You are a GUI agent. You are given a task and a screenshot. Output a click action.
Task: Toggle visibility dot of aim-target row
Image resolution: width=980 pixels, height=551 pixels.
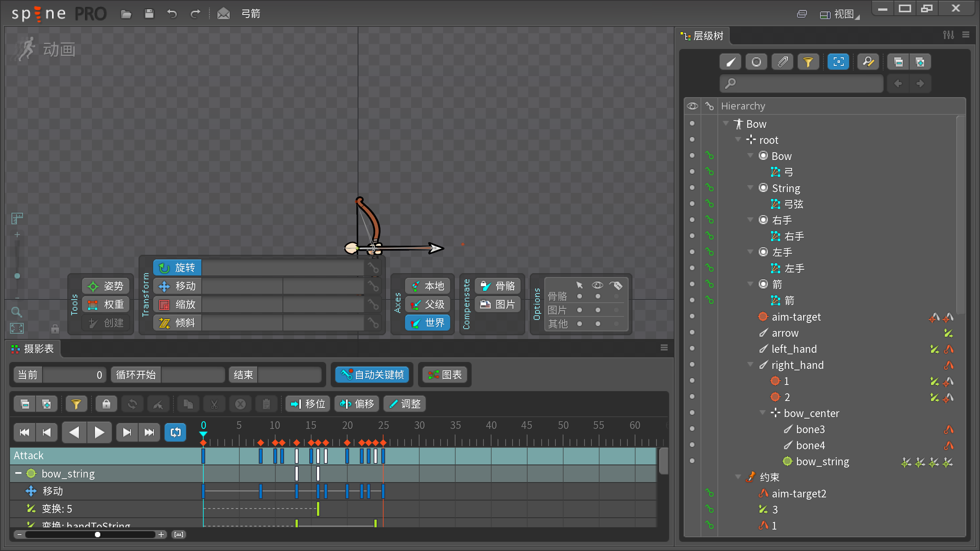click(692, 316)
